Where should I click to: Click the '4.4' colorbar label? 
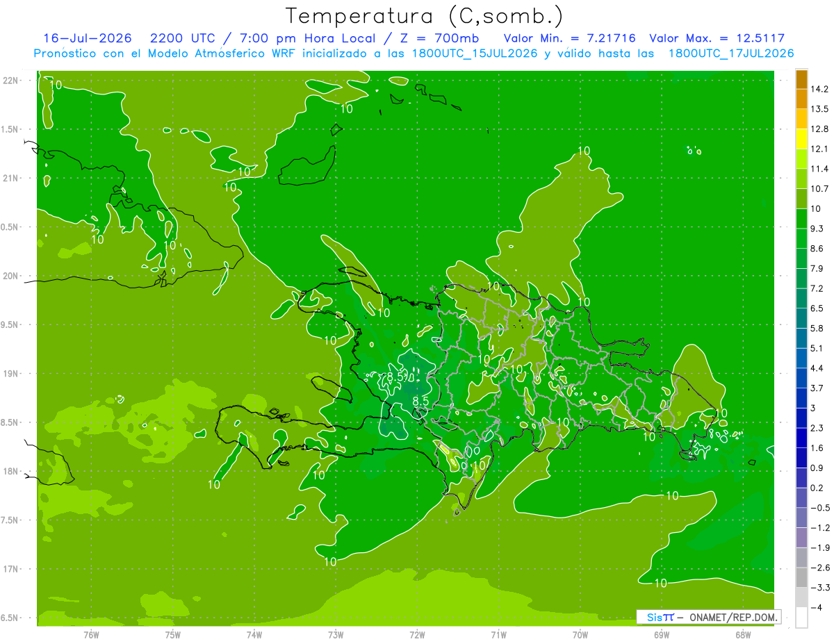[x=817, y=368]
